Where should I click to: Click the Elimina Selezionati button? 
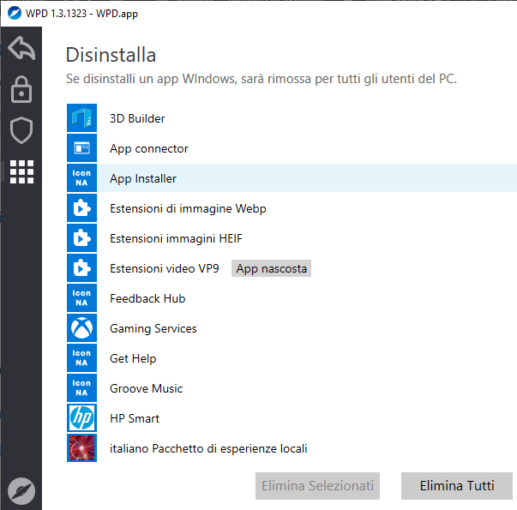(317, 486)
